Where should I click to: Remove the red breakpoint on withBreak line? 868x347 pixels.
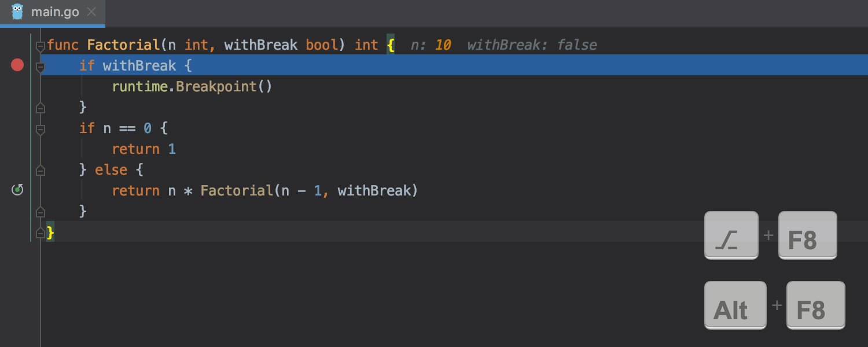tap(17, 65)
